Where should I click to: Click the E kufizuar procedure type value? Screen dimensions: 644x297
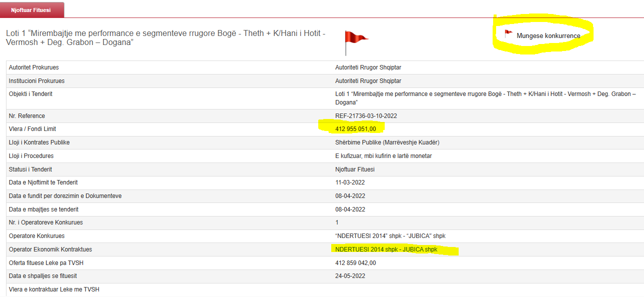click(383, 156)
